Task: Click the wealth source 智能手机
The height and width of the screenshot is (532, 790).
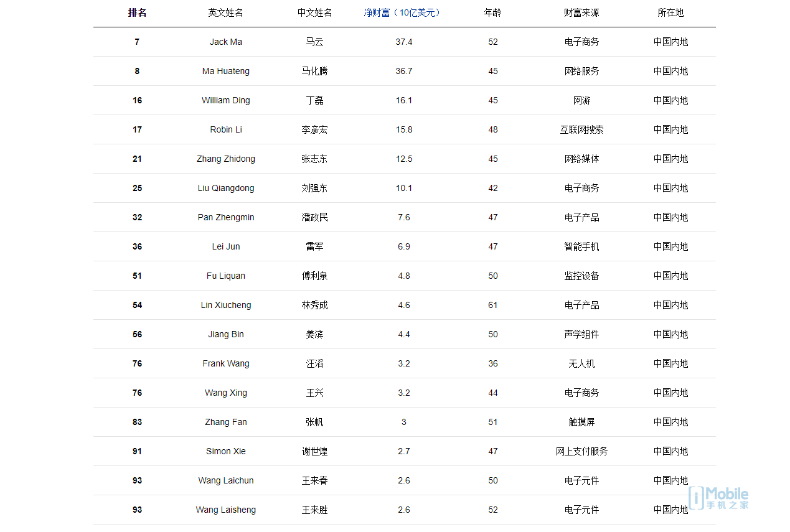Action: (581, 246)
